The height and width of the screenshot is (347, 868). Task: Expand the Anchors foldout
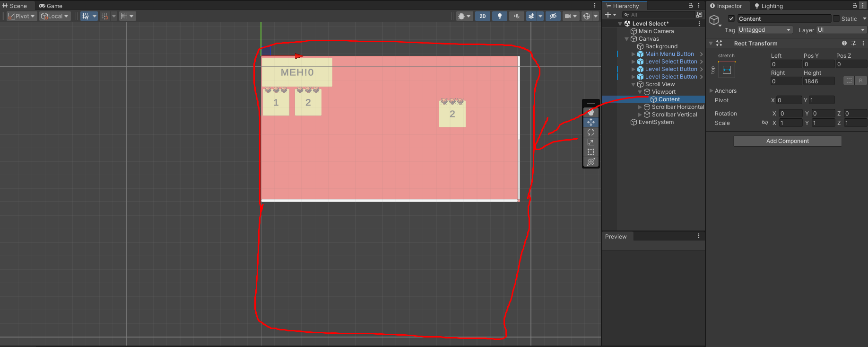click(x=711, y=90)
